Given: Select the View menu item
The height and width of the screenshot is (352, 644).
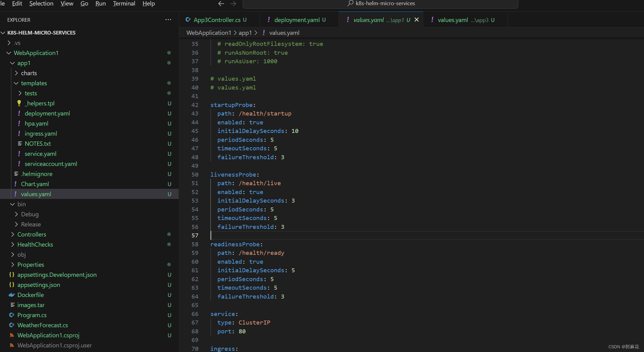Looking at the screenshot, I should 66,3.
